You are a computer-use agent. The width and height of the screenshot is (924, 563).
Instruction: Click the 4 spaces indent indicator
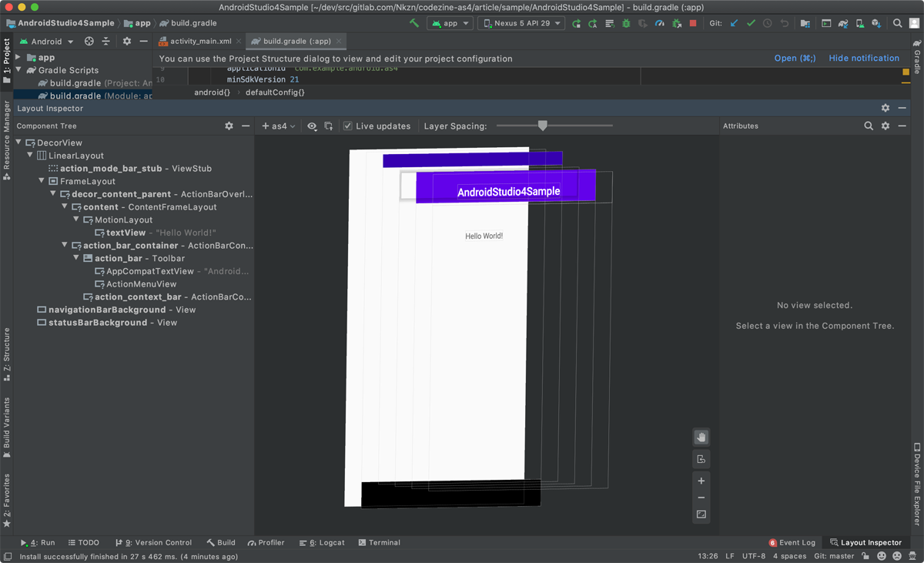[x=789, y=556]
